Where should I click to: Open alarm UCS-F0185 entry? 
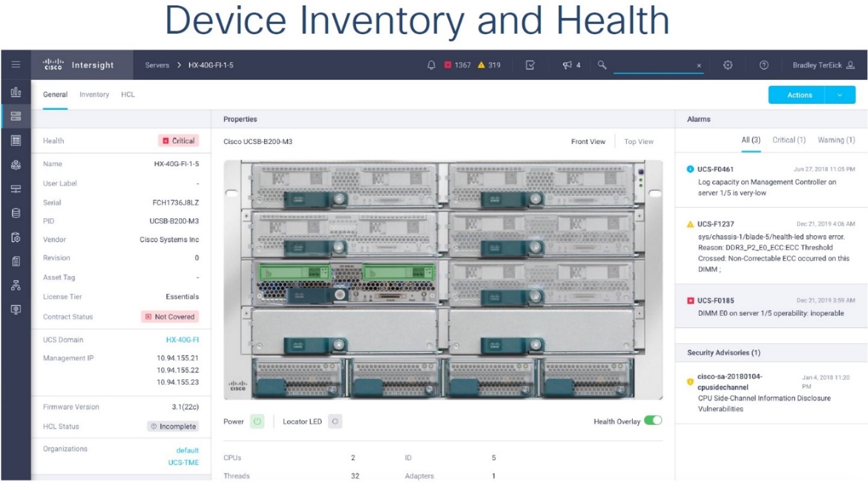point(771,306)
